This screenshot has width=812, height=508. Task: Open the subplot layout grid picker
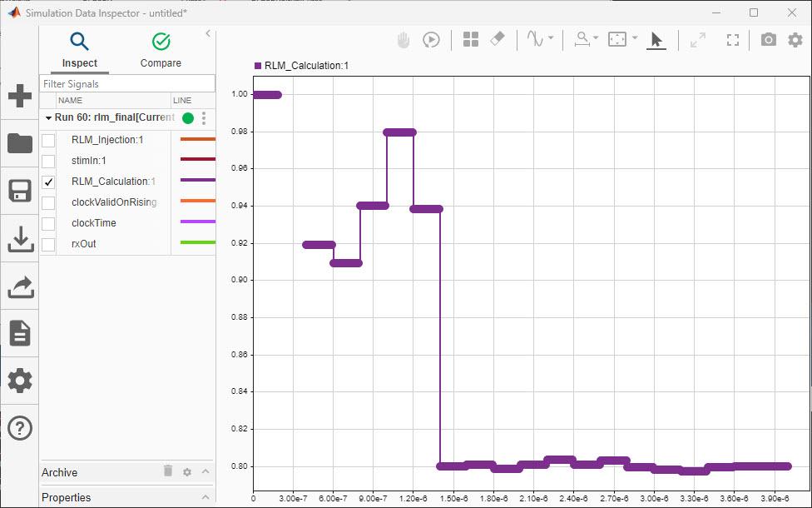pyautogui.click(x=471, y=39)
